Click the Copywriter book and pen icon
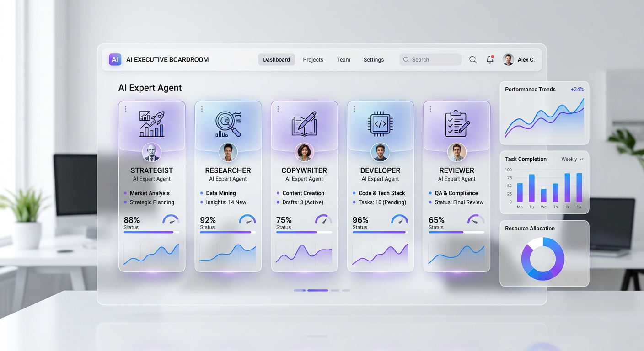Image resolution: width=644 pixels, height=351 pixels. (304, 124)
